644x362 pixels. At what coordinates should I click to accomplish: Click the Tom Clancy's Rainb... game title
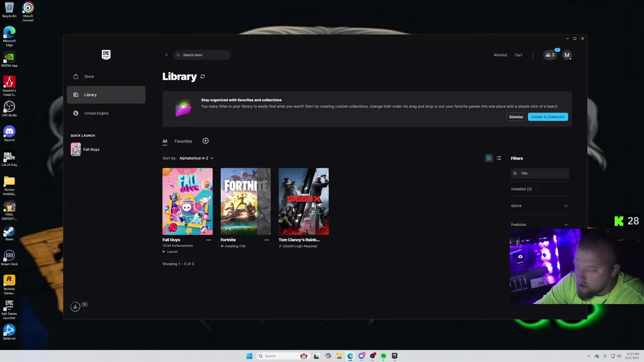(x=299, y=240)
